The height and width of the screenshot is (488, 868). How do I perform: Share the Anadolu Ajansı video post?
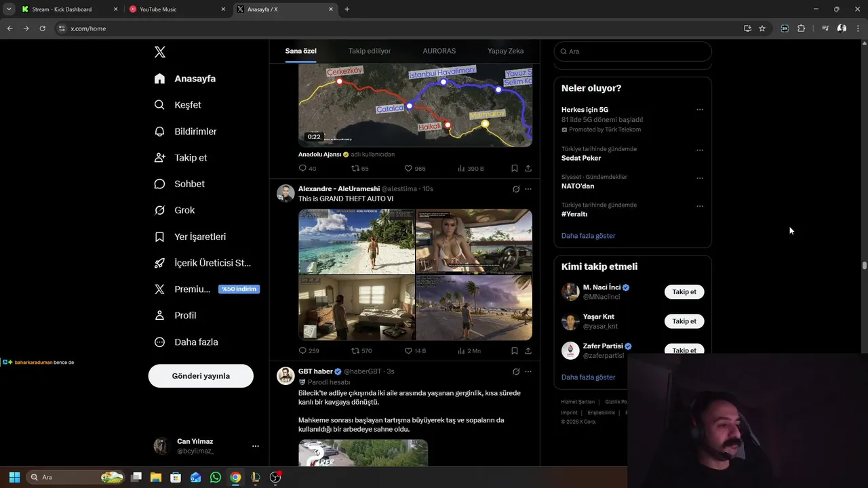point(528,168)
